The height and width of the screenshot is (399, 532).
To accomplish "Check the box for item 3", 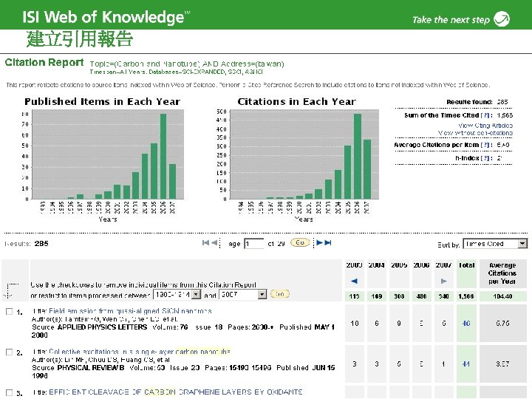I will click(10, 392).
